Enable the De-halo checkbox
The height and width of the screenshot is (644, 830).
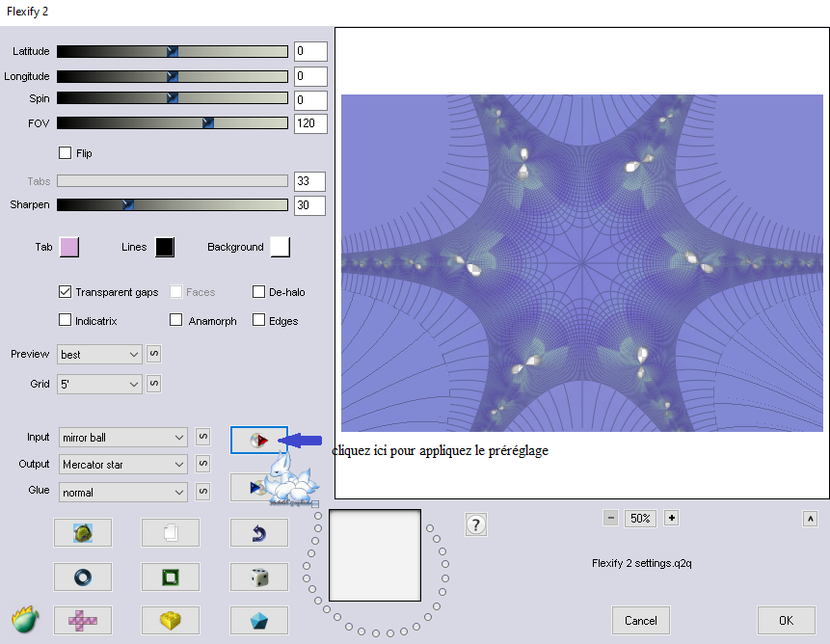tap(259, 291)
